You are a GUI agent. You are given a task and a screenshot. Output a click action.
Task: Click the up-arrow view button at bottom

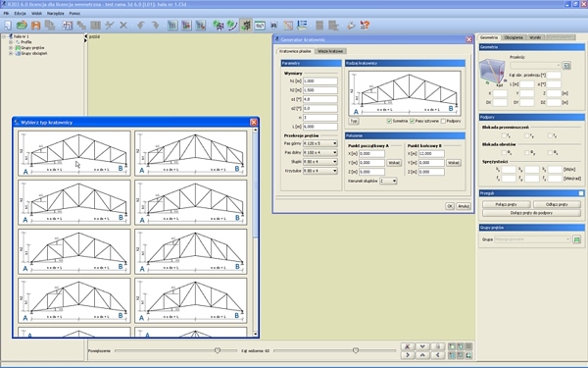tap(422, 355)
